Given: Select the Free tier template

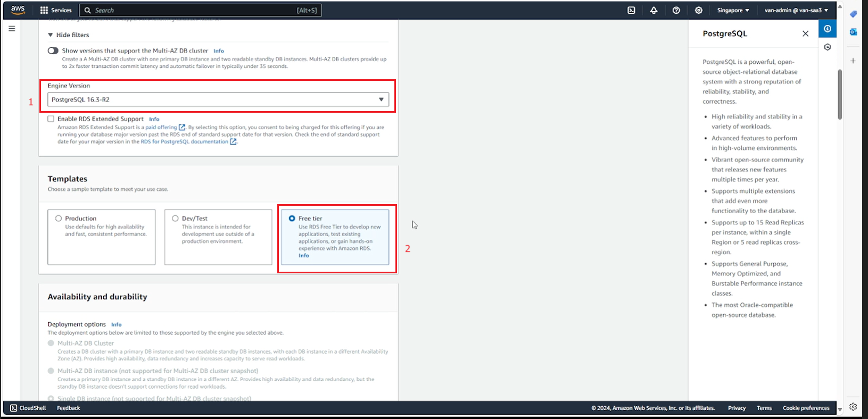Looking at the screenshot, I should [x=292, y=218].
